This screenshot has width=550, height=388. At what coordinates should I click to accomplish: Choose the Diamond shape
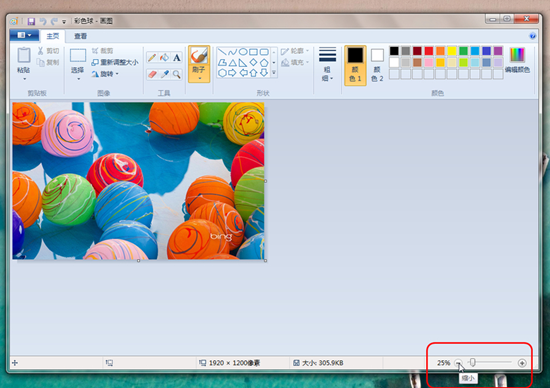(x=253, y=63)
